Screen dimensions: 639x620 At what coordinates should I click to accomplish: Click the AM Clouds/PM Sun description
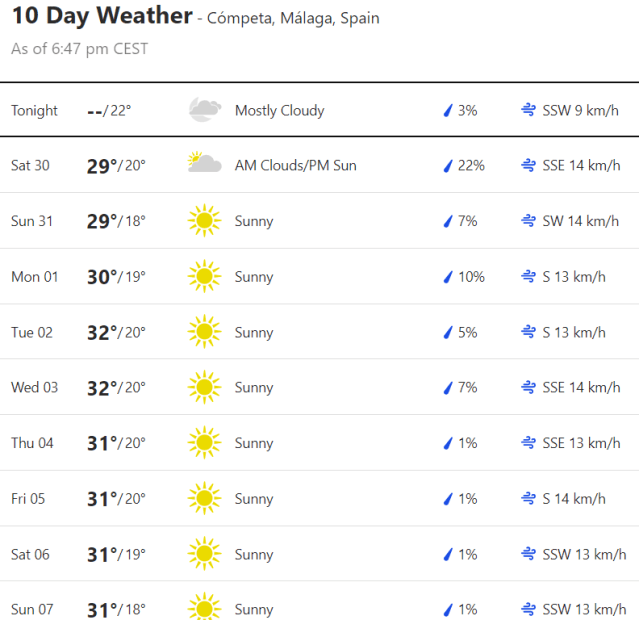(x=295, y=166)
